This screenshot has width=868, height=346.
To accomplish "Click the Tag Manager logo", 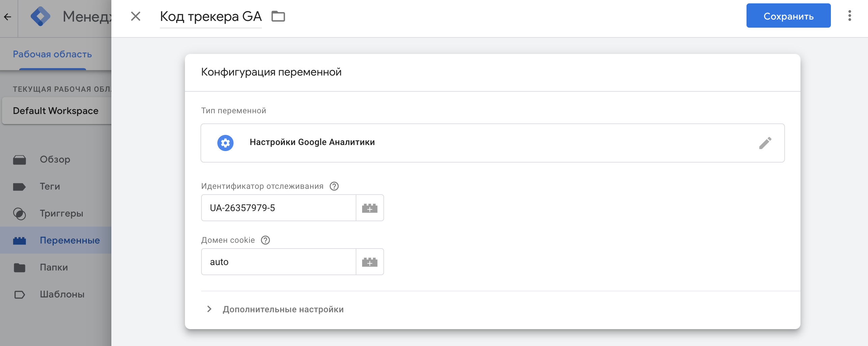I will 40,16.
